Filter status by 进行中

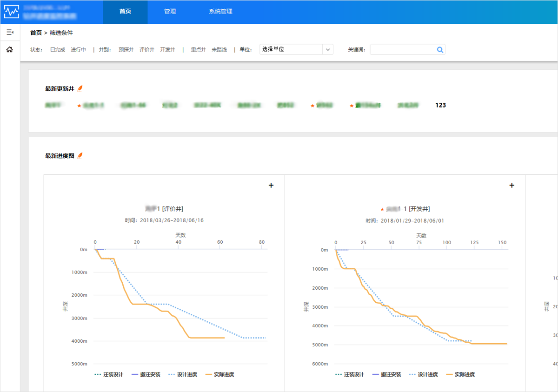78,49
